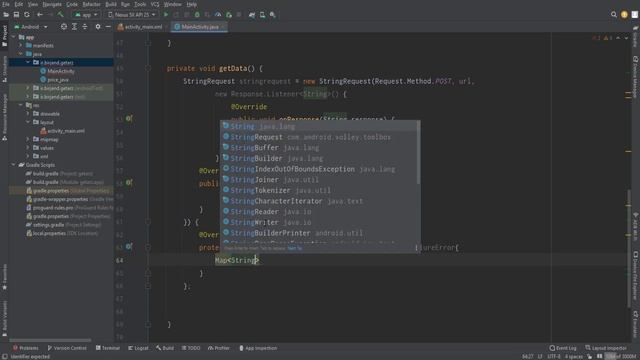
Task: Open the Event Log panel
Action: 563,348
